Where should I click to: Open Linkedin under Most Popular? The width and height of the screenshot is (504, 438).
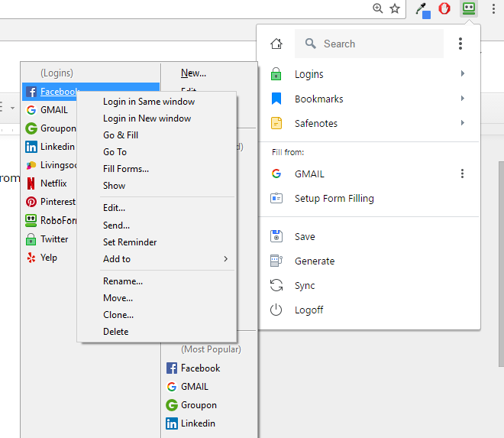(198, 423)
